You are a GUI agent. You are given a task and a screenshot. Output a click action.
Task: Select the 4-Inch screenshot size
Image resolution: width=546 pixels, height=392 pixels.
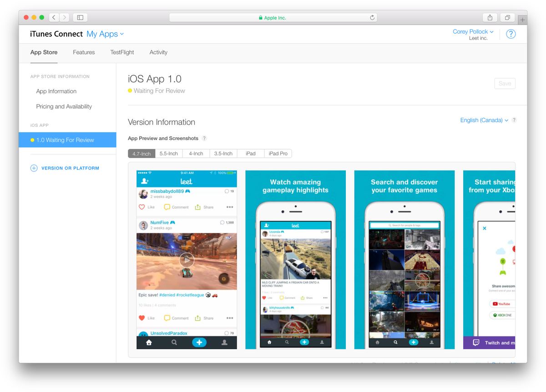(x=196, y=154)
